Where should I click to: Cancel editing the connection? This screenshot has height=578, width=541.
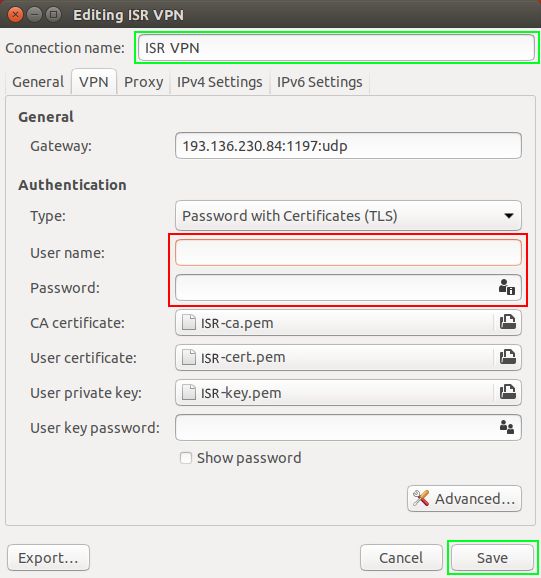[401, 557]
